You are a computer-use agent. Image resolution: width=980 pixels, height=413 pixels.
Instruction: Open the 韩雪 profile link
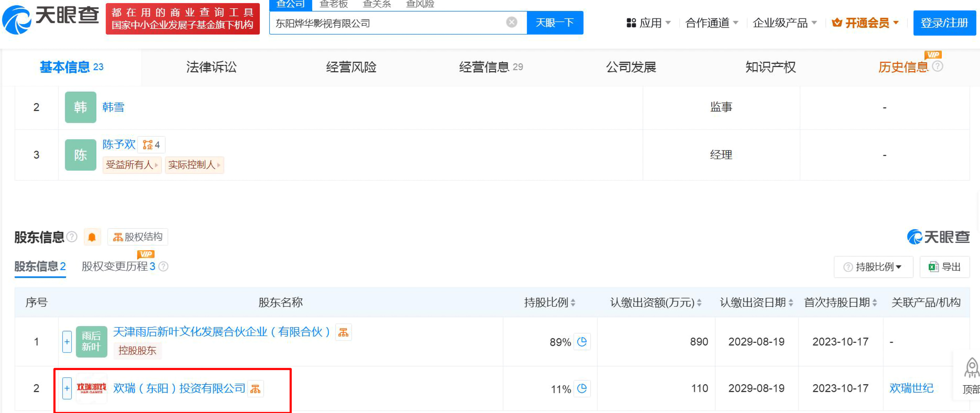click(113, 107)
